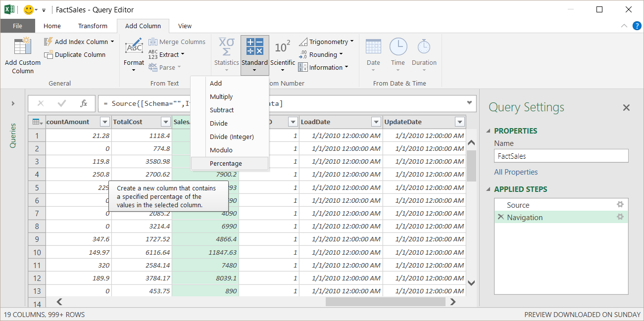Click the Date column tool icon

pos(373,47)
